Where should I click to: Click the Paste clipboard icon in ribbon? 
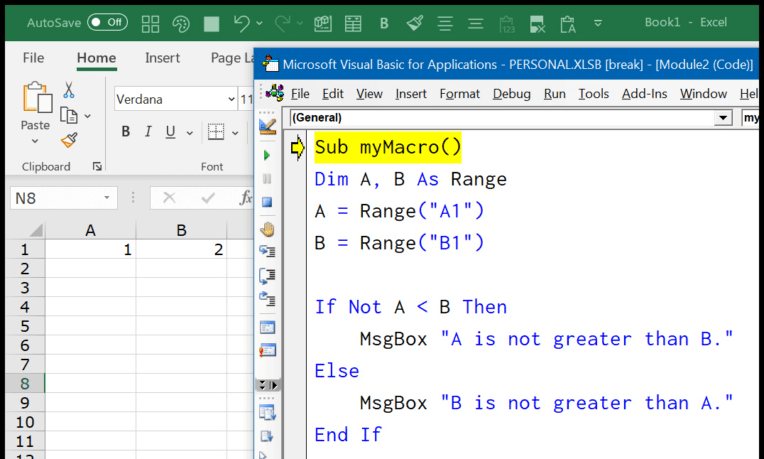(37, 97)
